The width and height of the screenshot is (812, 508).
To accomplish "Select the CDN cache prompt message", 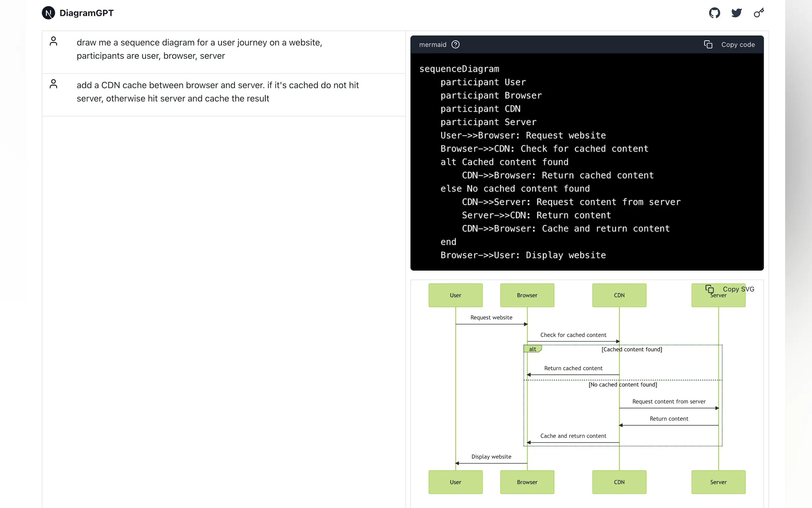I will [217, 92].
